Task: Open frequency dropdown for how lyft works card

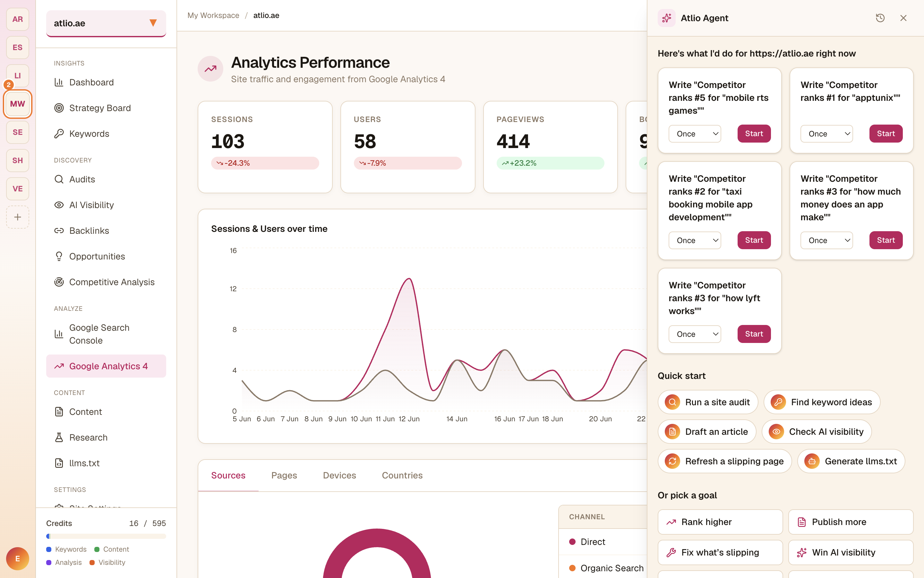Action: click(x=695, y=334)
